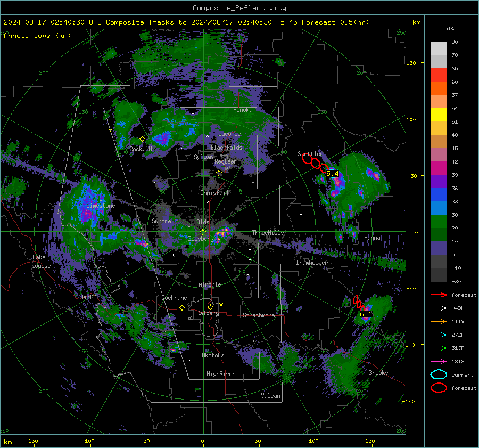This screenshot has height=448, width=479.
Task: Click the yellow diamond marker below RedDeer
Action: [x=219, y=173]
